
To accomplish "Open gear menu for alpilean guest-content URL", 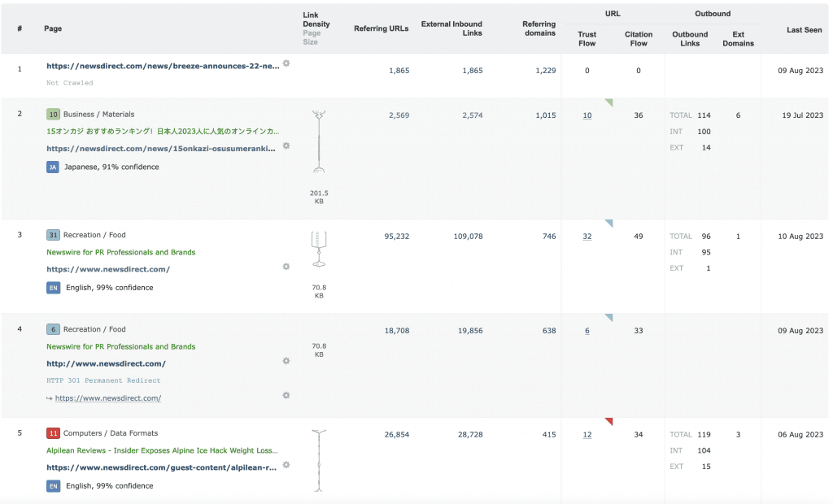I will click(286, 465).
